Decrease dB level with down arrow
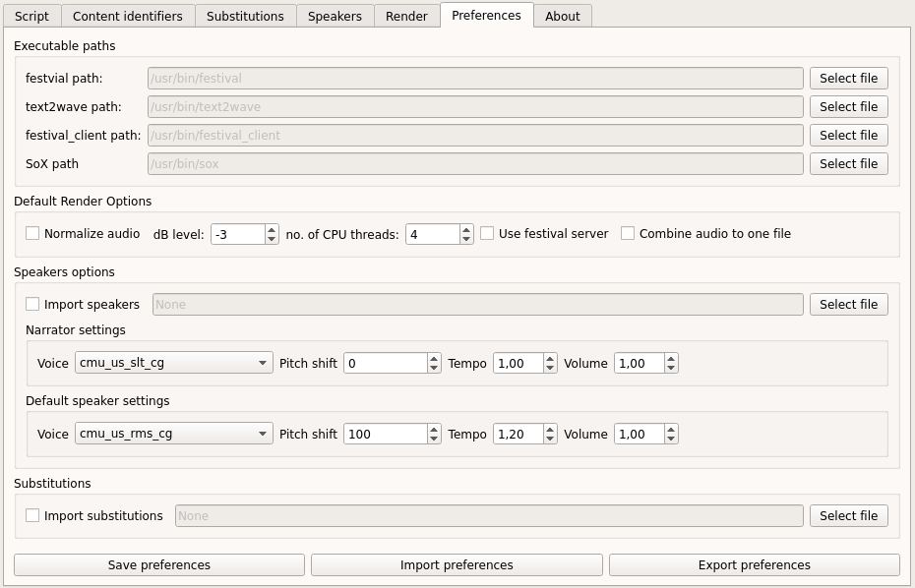The width and height of the screenshot is (915, 588). pyautogui.click(x=272, y=239)
